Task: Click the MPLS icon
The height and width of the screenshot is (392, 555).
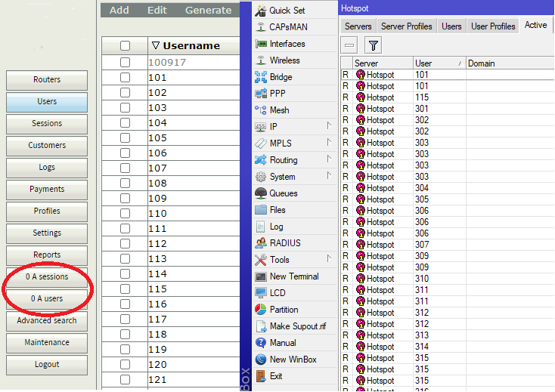Action: (261, 144)
